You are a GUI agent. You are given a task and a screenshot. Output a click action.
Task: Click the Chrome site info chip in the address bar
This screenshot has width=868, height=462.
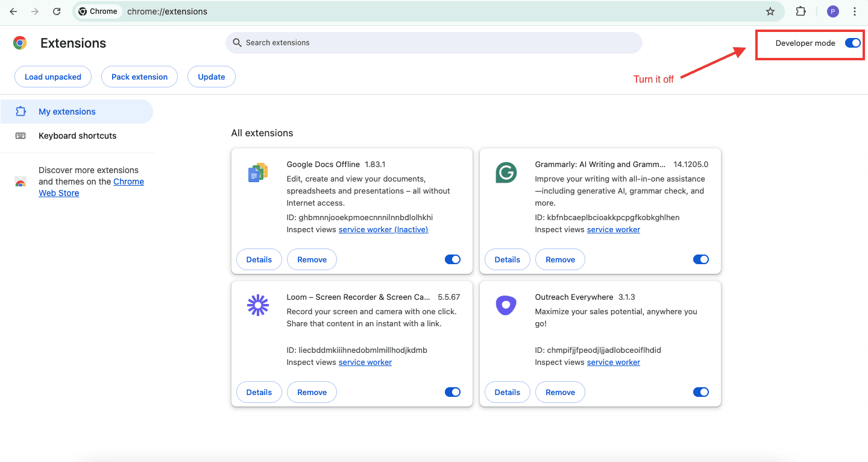pos(98,11)
